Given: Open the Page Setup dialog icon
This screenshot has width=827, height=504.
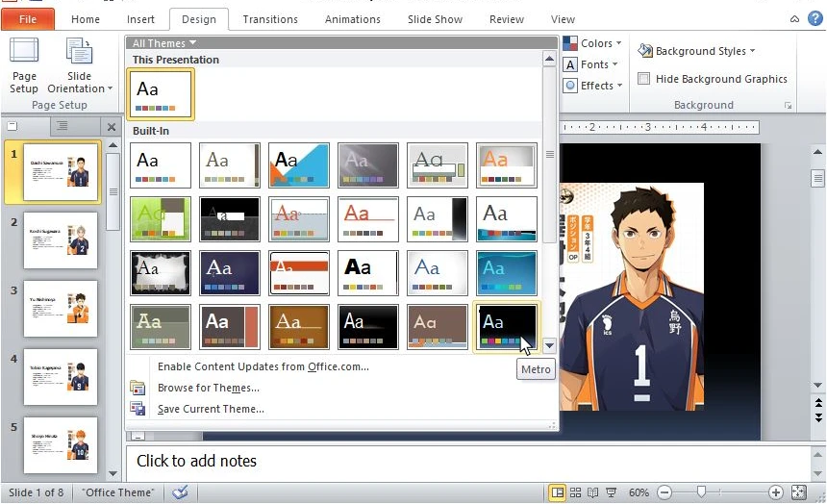Looking at the screenshot, I should (24, 65).
